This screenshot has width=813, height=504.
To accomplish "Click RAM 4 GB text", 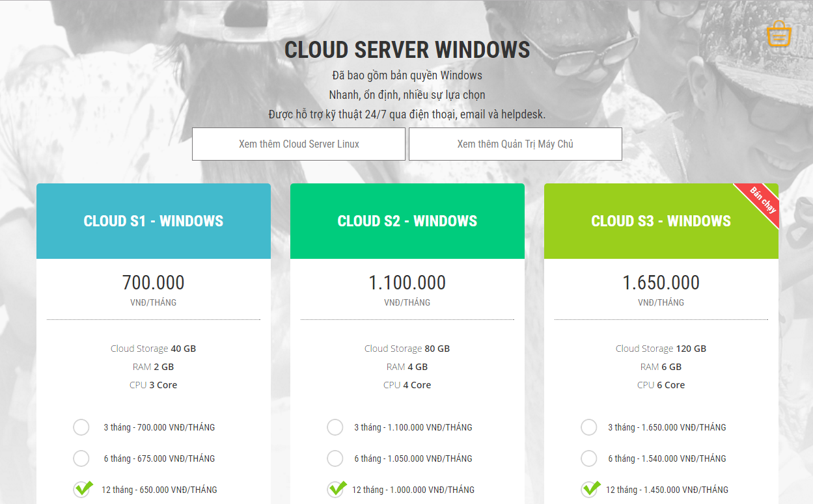I will point(407,367).
